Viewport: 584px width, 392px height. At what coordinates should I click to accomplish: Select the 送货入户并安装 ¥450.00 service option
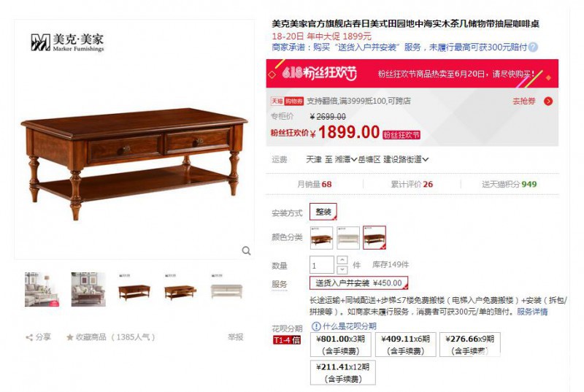click(x=358, y=283)
